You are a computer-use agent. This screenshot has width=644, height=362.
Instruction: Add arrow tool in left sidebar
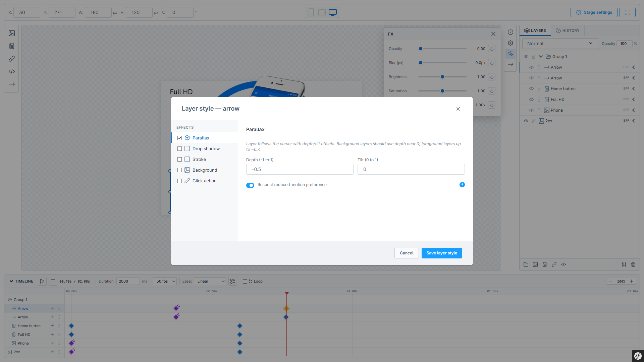(x=12, y=84)
